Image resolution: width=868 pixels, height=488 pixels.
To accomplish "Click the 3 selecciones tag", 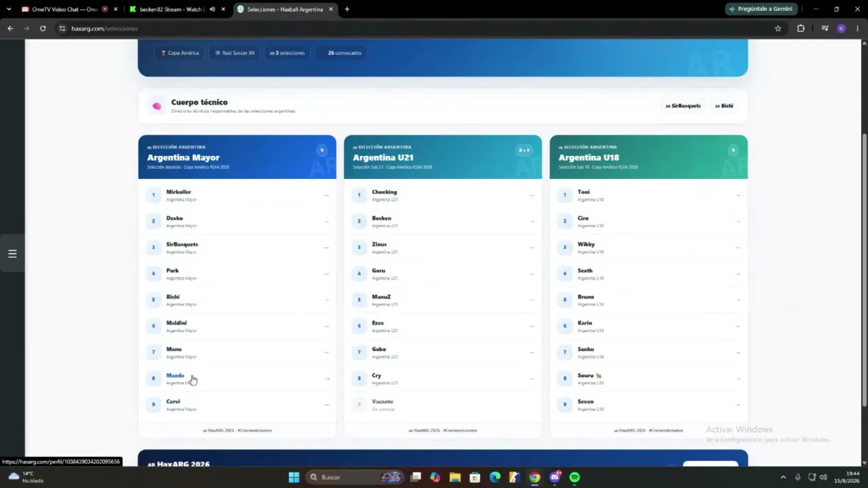I will (x=287, y=53).
